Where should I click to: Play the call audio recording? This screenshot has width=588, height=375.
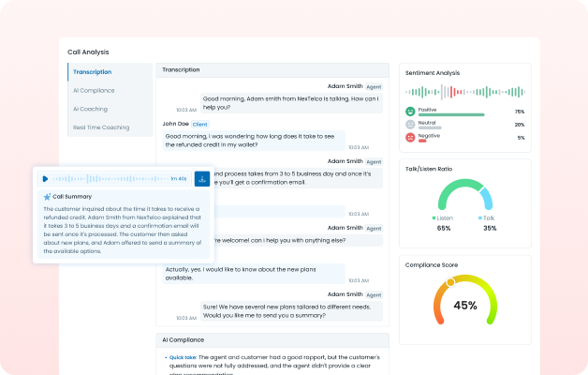pyautogui.click(x=45, y=178)
